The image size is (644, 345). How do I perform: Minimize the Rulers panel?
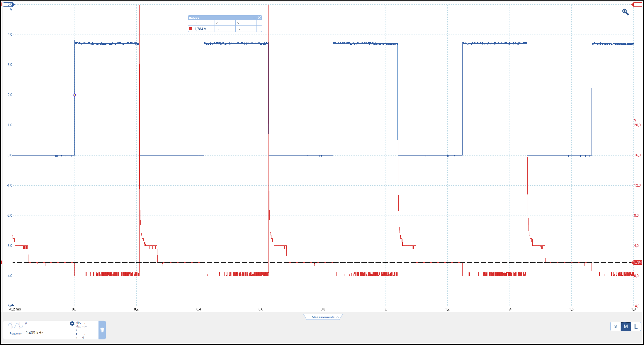coord(254,18)
